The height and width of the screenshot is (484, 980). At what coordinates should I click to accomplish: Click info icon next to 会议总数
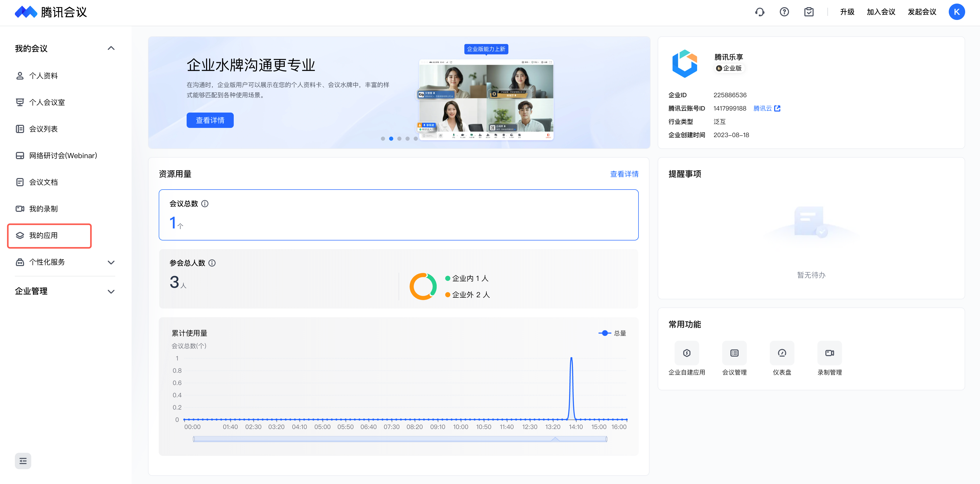[x=205, y=204]
